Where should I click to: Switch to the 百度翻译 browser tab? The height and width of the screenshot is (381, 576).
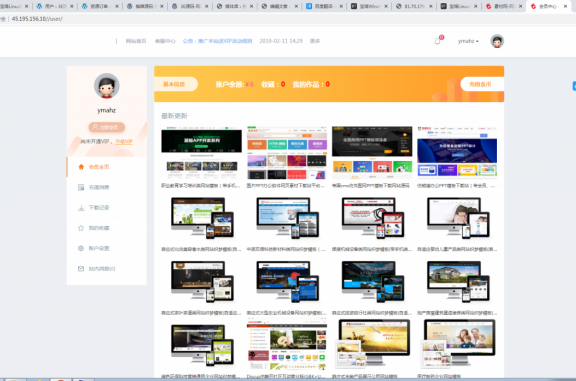pos(324,6)
